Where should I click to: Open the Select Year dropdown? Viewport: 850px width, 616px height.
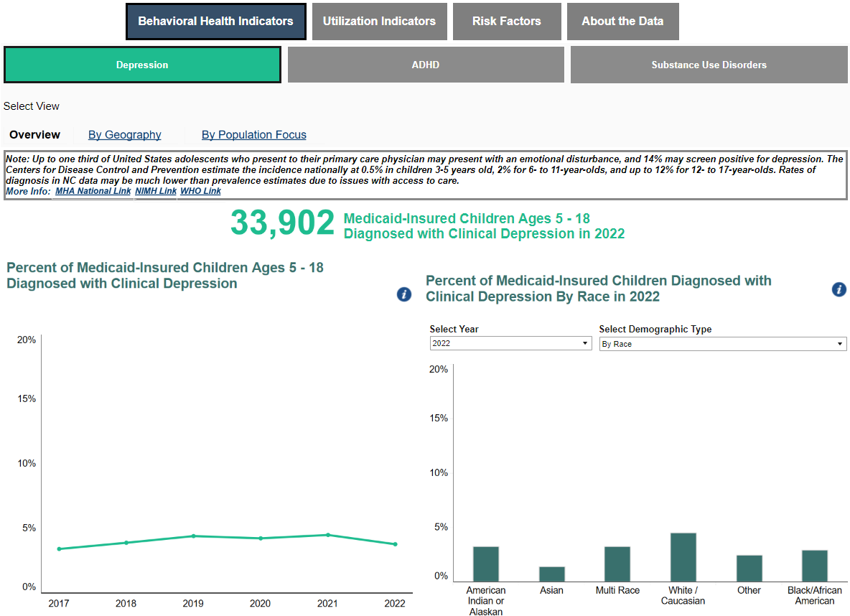tap(510, 344)
